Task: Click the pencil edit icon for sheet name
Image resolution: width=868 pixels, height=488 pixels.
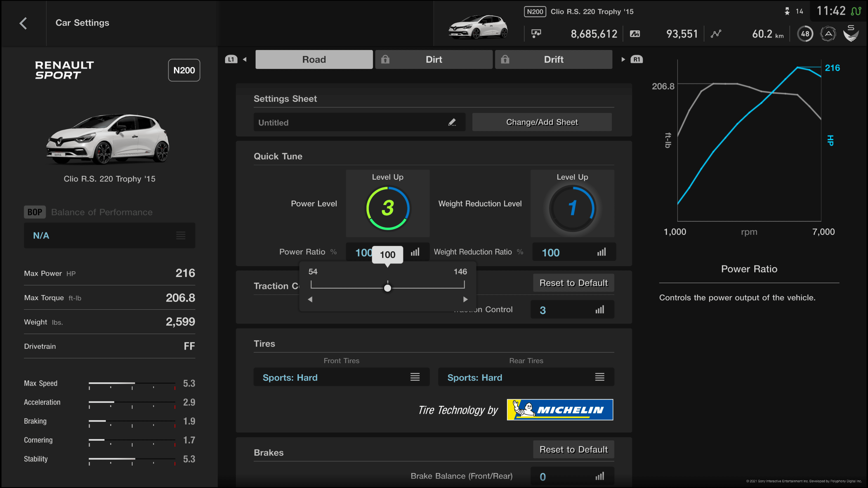Action: pyautogui.click(x=452, y=122)
